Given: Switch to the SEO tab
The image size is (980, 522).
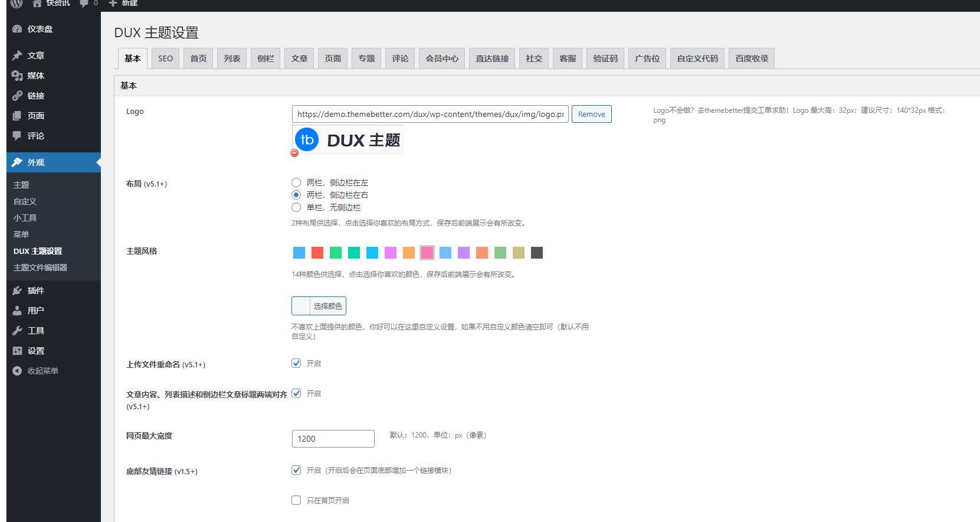Looking at the screenshot, I should tap(165, 58).
